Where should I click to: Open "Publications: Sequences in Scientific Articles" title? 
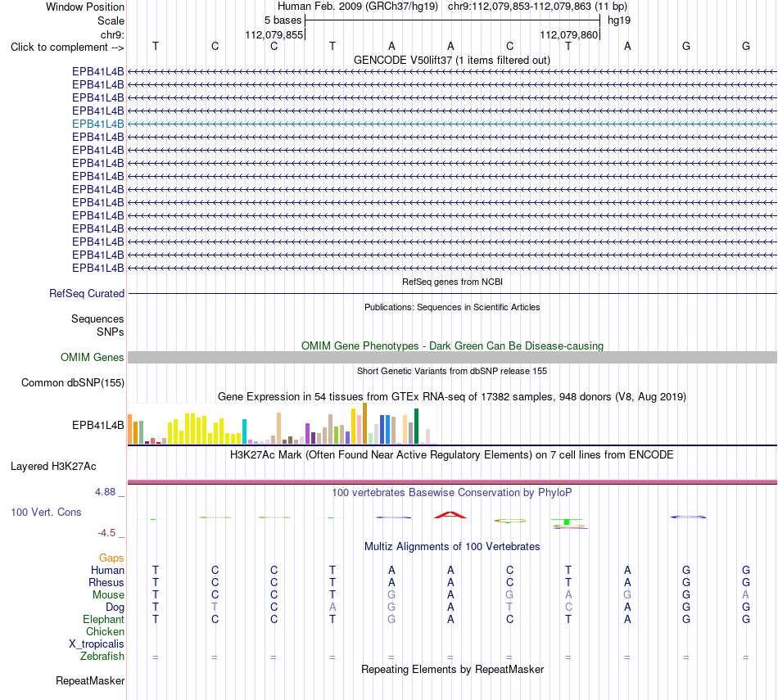pos(452,307)
